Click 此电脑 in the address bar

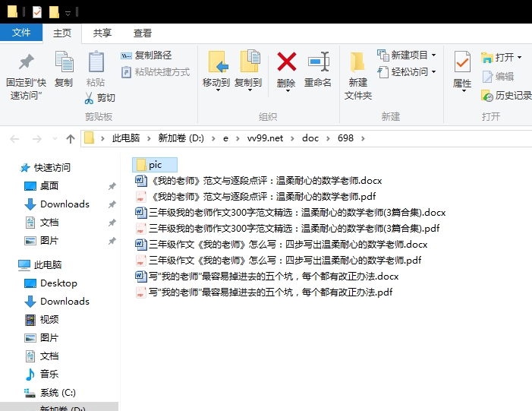click(126, 138)
